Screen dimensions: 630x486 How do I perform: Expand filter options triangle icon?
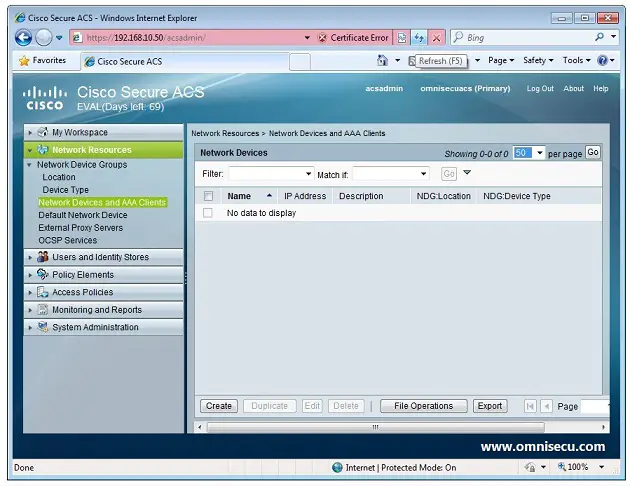click(x=467, y=172)
